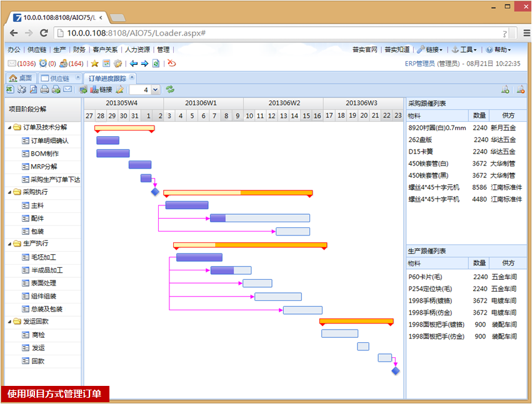Viewport: 532px width, 404px height.
Task: Open the calendar layout icon beside the star
Action: [x=106, y=64]
